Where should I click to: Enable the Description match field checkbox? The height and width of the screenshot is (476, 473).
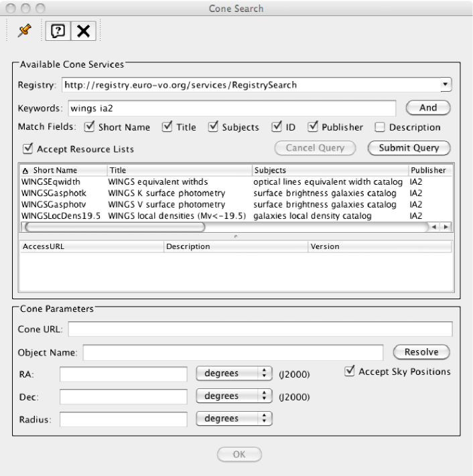point(380,127)
